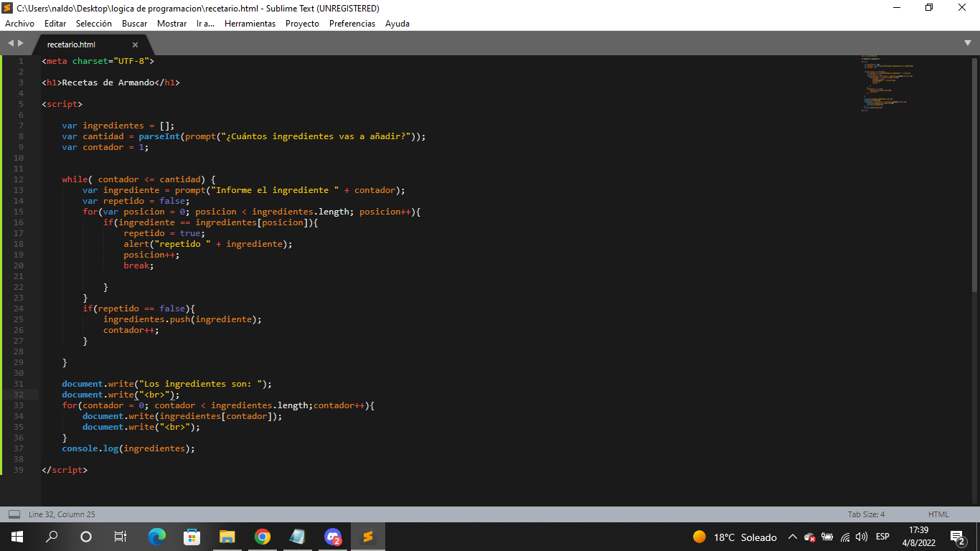The width and height of the screenshot is (980, 551).
Task: Open Discord with notification badge
Action: pos(333,537)
